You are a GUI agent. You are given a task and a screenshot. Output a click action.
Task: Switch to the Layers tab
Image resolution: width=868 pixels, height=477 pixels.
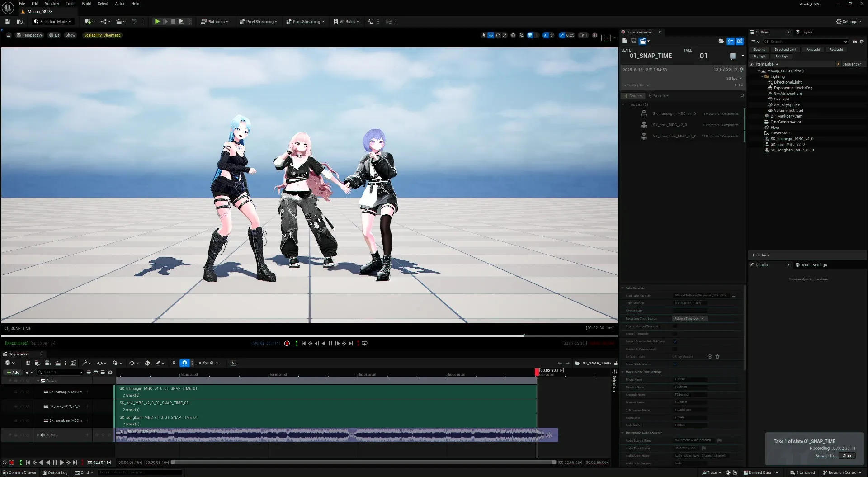tap(807, 32)
